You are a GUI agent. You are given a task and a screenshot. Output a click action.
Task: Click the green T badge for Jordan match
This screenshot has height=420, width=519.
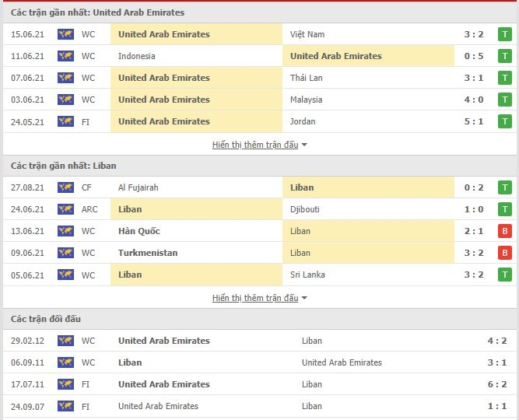(x=505, y=121)
